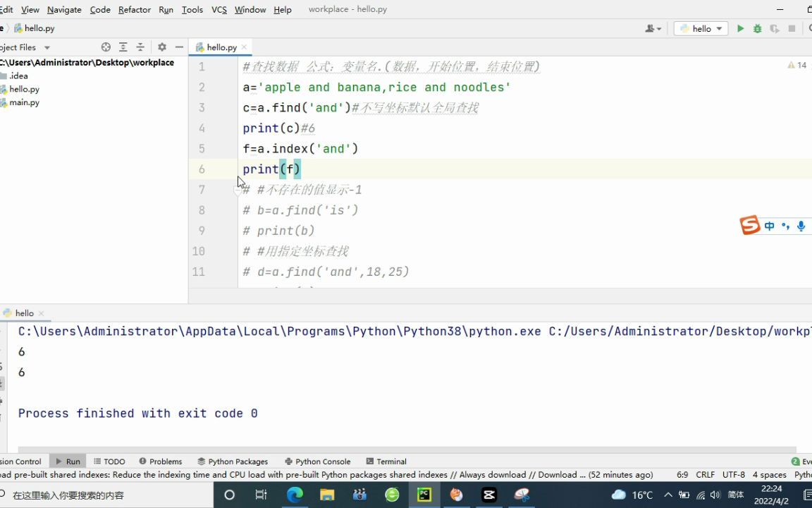Click the UTF-8 encoding in status bar
Screen dimensions: 812x508
click(x=733, y=475)
